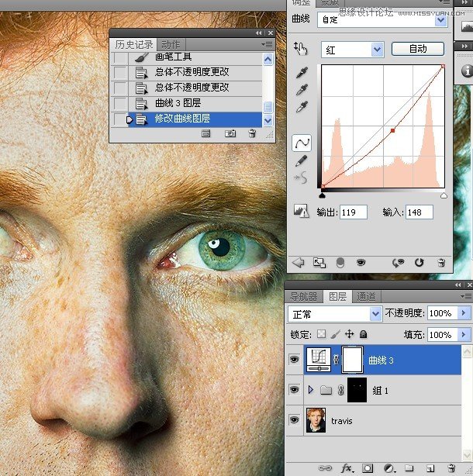Pick the black point eyedropper
The image size is (473, 476).
pos(302,72)
